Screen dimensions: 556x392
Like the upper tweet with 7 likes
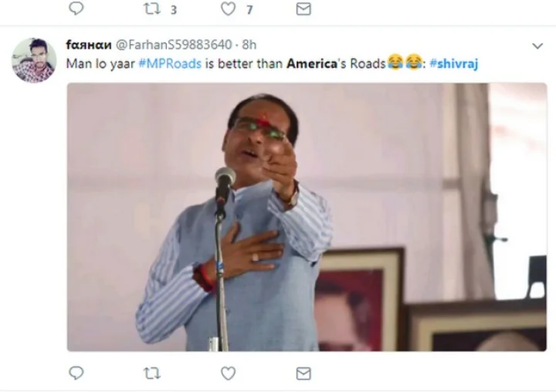point(228,8)
